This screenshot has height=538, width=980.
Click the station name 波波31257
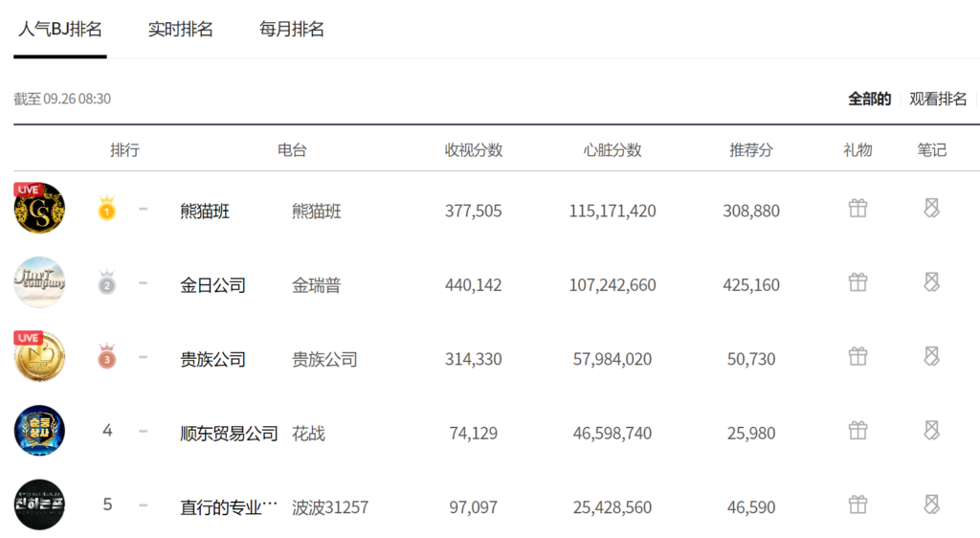pos(330,507)
